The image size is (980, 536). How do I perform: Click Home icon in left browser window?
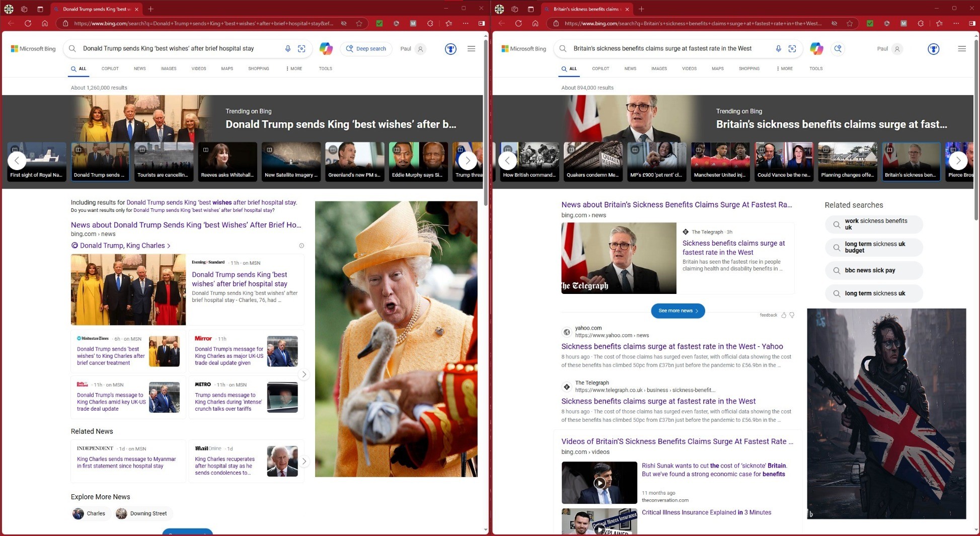[45, 23]
